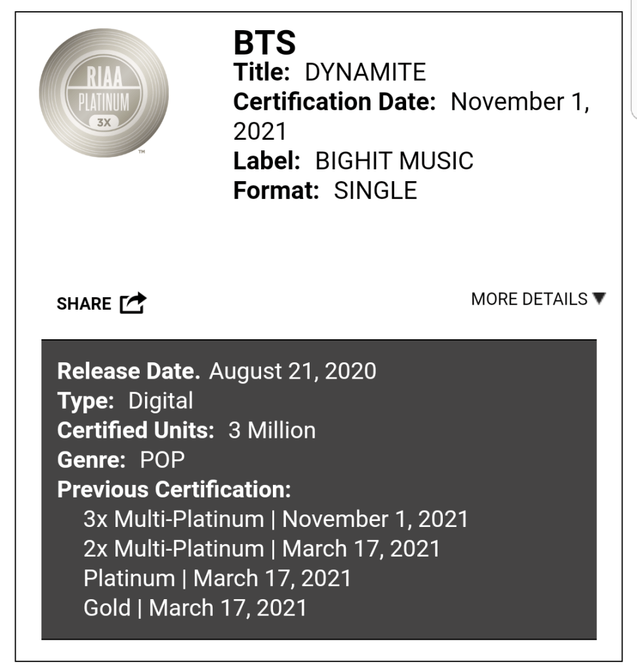Select the Platinum March 17, 2021 entry

coord(217,578)
